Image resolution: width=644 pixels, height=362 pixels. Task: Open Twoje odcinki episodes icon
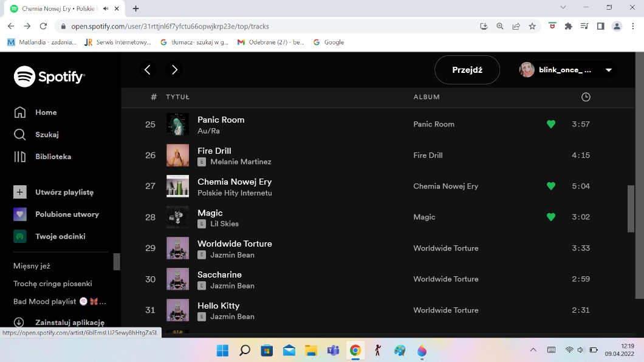[20, 236]
